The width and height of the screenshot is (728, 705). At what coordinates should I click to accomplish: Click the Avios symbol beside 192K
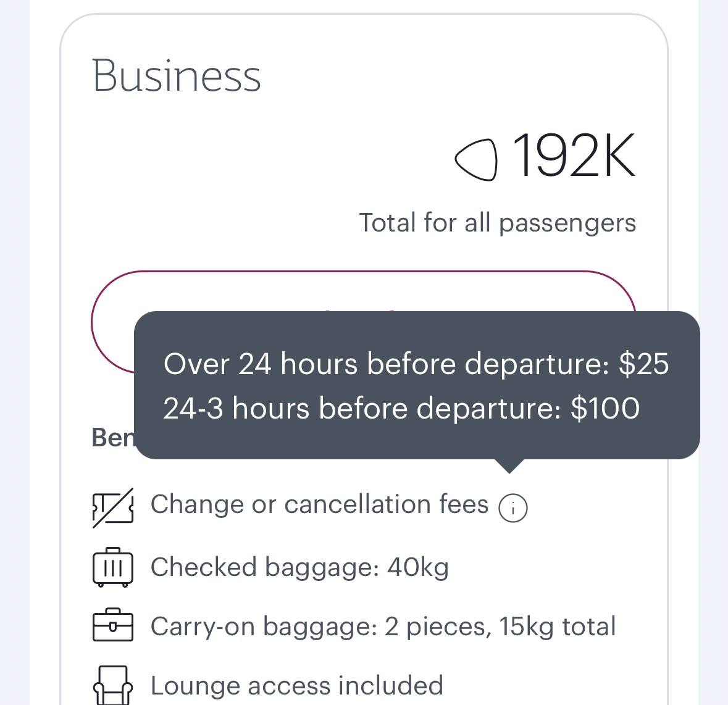(475, 158)
